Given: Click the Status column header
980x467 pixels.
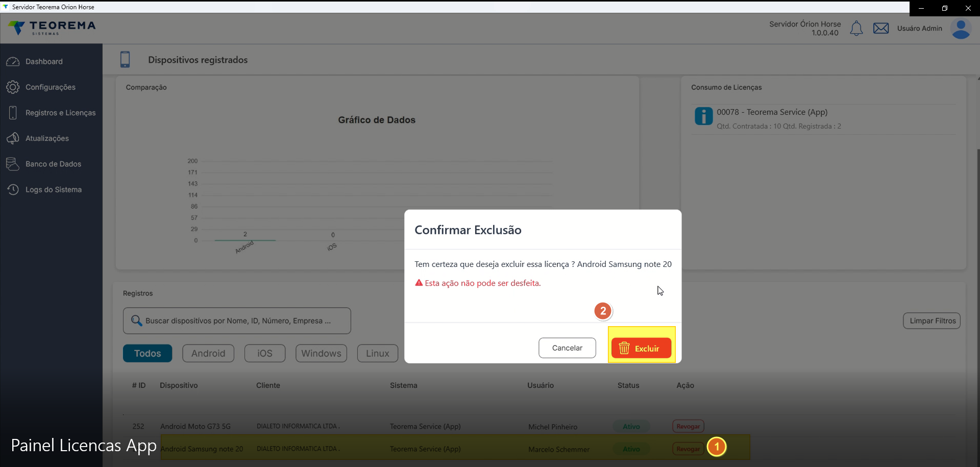Looking at the screenshot, I should 628,385.
